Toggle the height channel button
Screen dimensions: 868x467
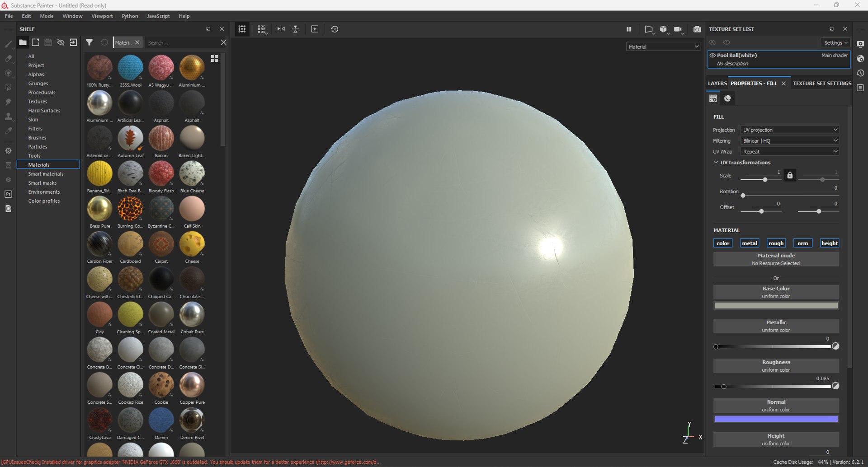[x=830, y=243]
